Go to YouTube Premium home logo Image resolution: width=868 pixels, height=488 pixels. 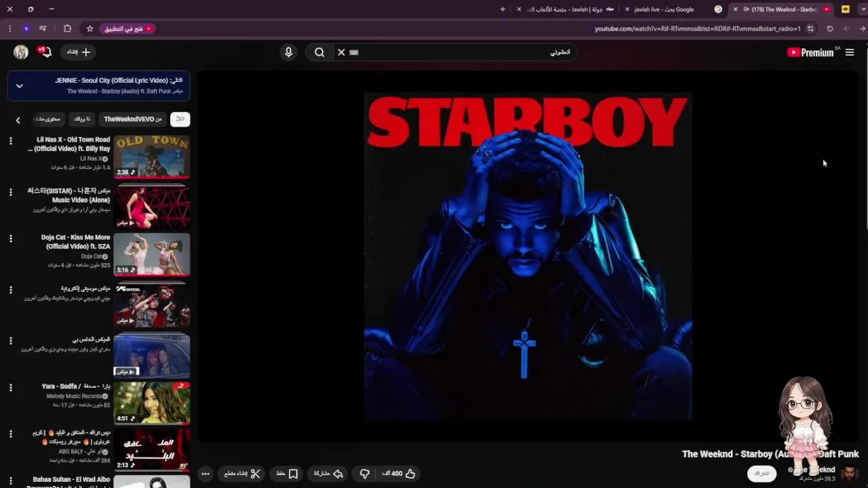click(812, 52)
